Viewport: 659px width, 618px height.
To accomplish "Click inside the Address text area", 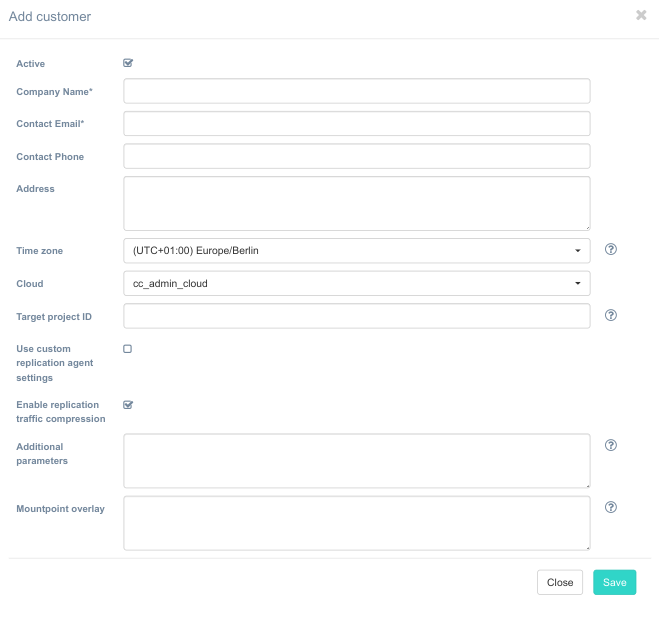I will (x=356, y=203).
